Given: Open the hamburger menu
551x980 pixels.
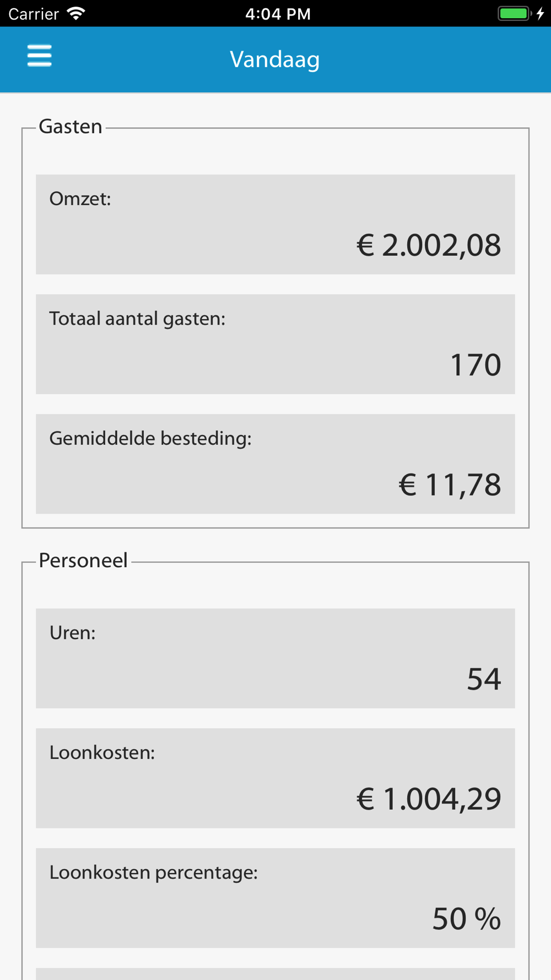Looking at the screenshot, I should pos(40,56).
